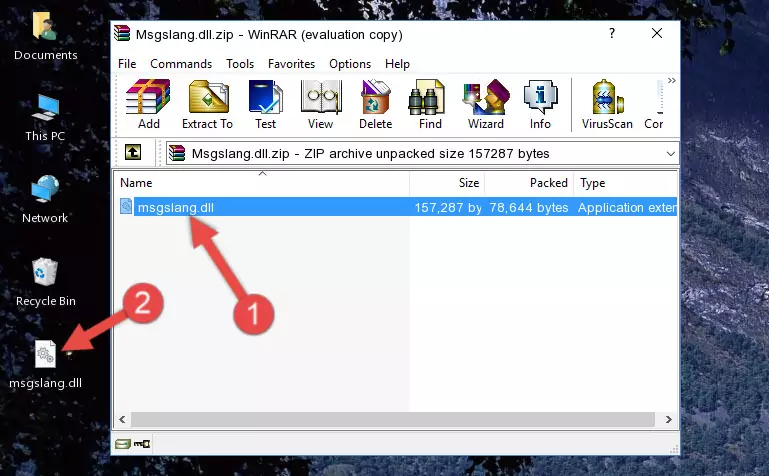Viewport: 769px width, 476px height.
Task: Open the Options menu
Action: (350, 64)
